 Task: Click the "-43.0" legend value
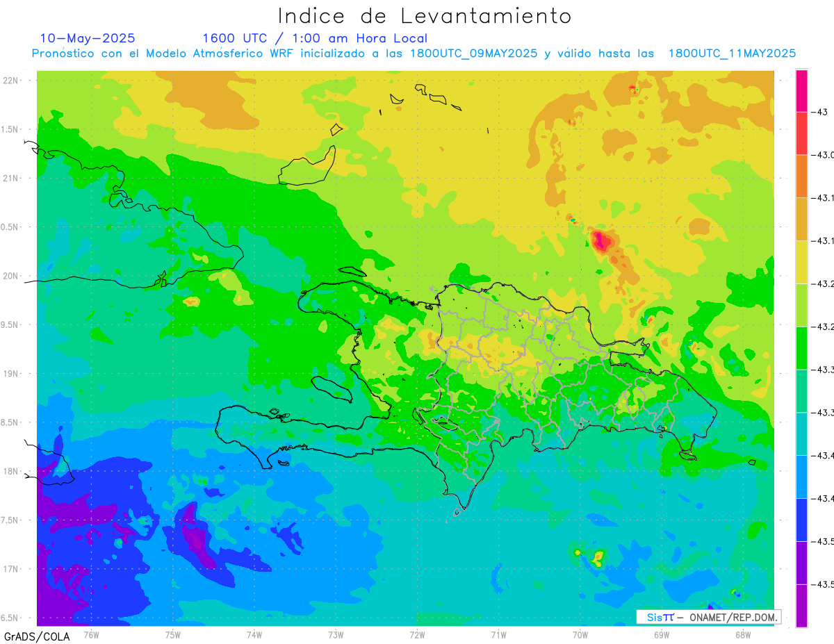(x=823, y=155)
